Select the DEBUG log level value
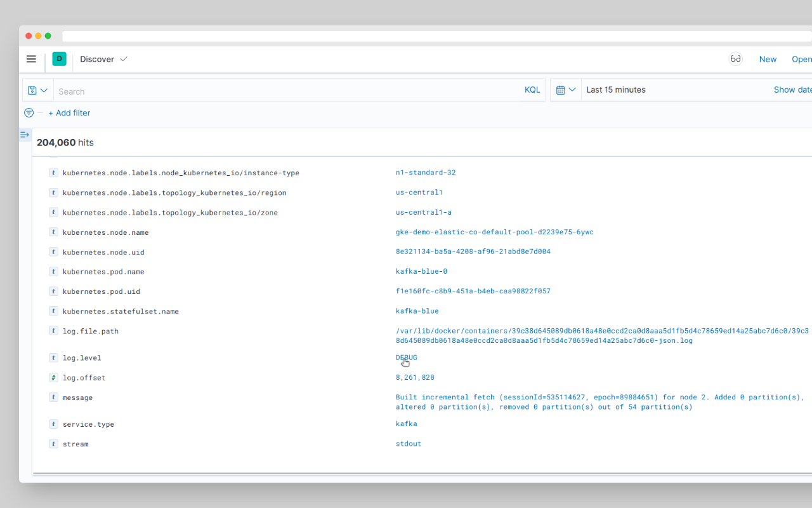Screen dimensions: 812x508 [406, 357]
